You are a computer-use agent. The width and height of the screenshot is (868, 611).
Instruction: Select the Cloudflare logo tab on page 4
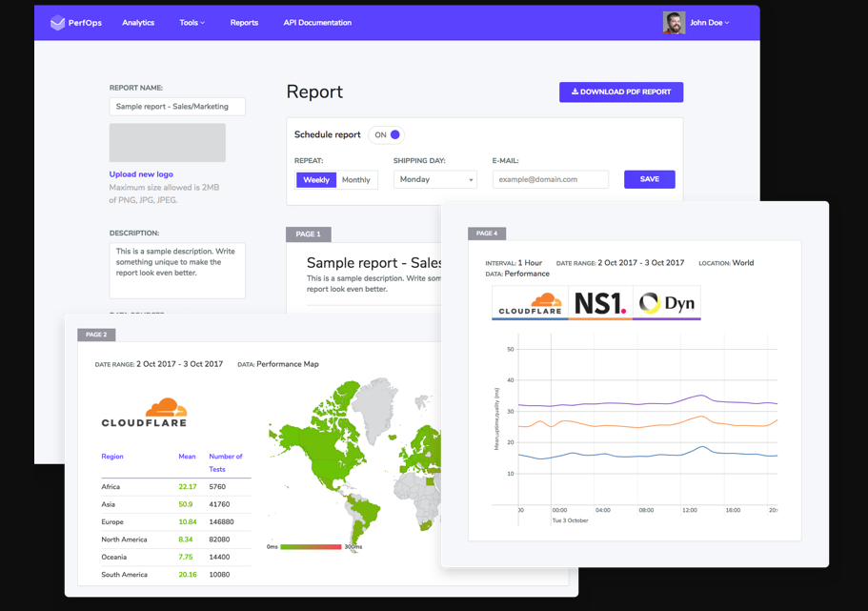(x=530, y=303)
